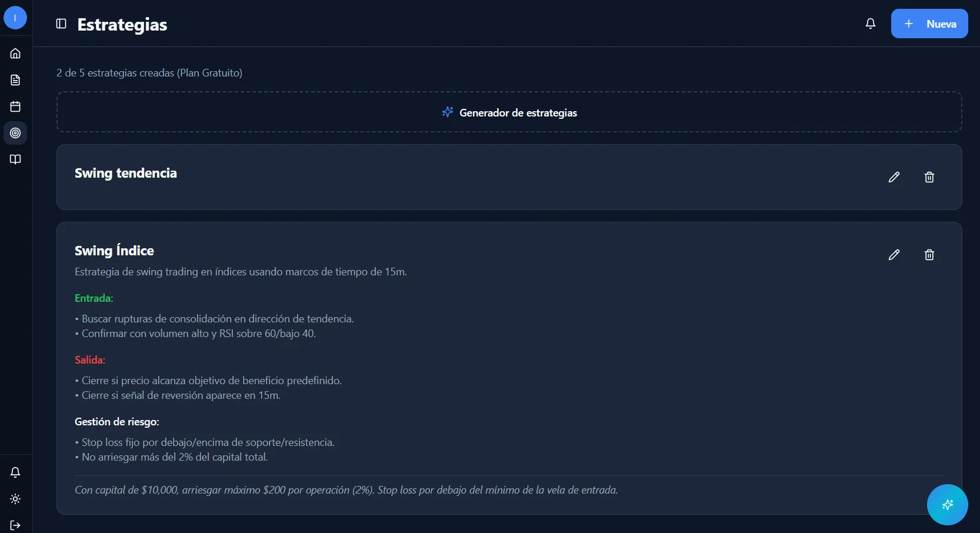Create a new strategy with Nueva button
Image resolution: width=980 pixels, height=533 pixels.
pos(929,24)
